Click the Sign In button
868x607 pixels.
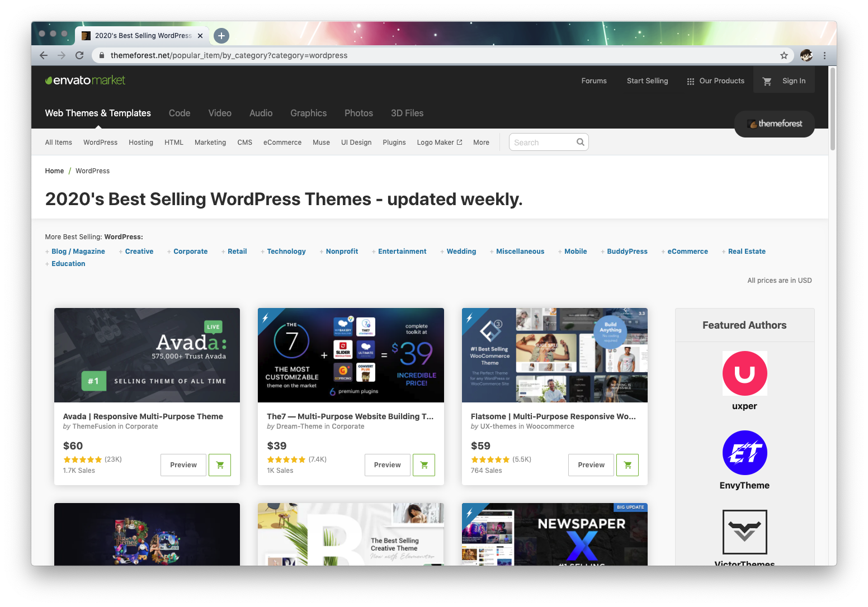(x=794, y=81)
